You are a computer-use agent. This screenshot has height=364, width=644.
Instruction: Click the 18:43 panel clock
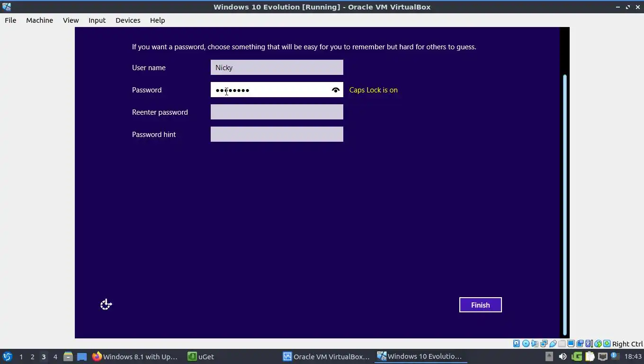tap(633, 356)
